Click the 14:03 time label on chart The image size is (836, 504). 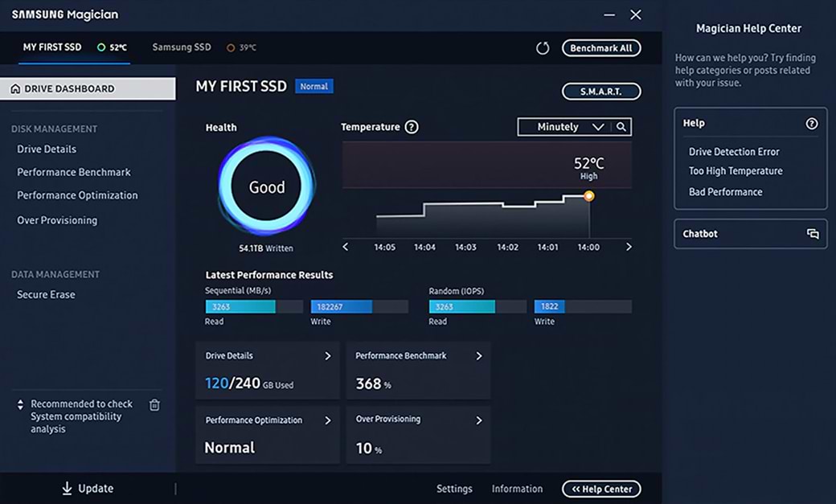pos(465,247)
